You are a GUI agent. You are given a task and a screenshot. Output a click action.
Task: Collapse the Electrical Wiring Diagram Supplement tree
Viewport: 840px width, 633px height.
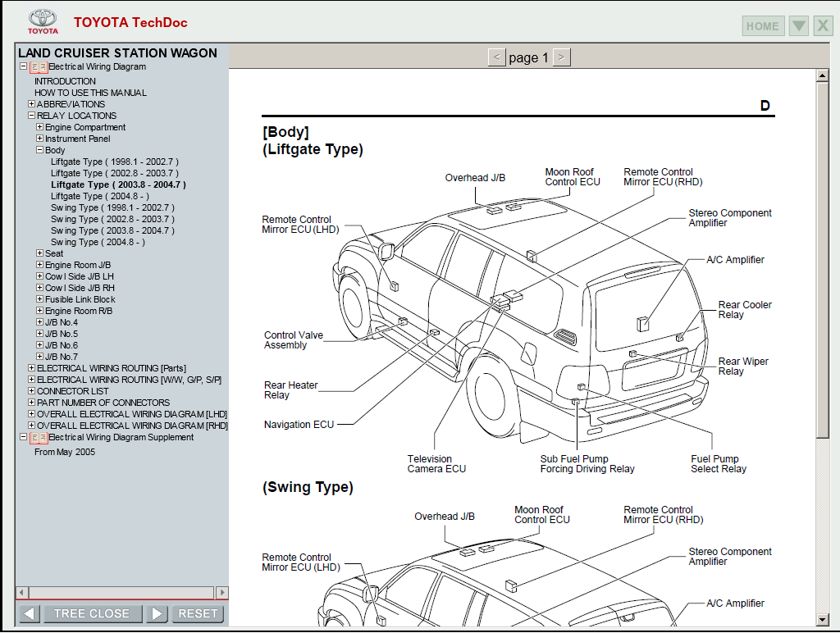click(x=23, y=437)
